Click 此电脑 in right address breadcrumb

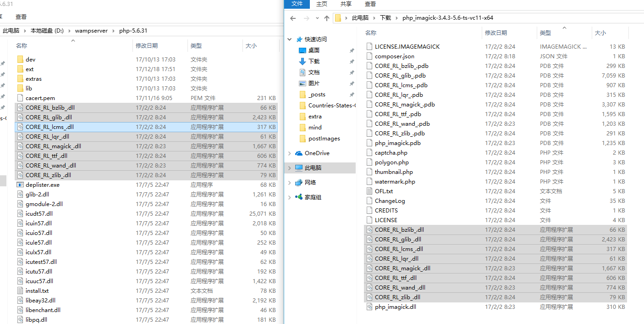(x=360, y=18)
